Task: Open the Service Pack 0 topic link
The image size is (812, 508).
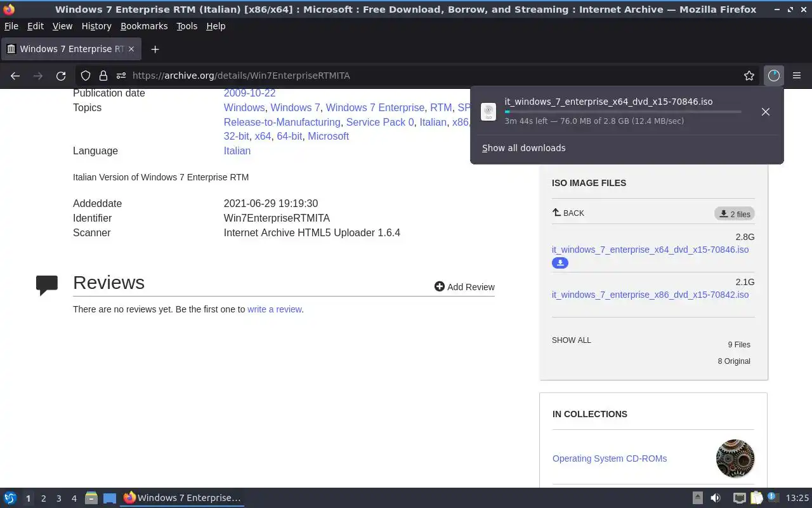Action: [x=380, y=122]
